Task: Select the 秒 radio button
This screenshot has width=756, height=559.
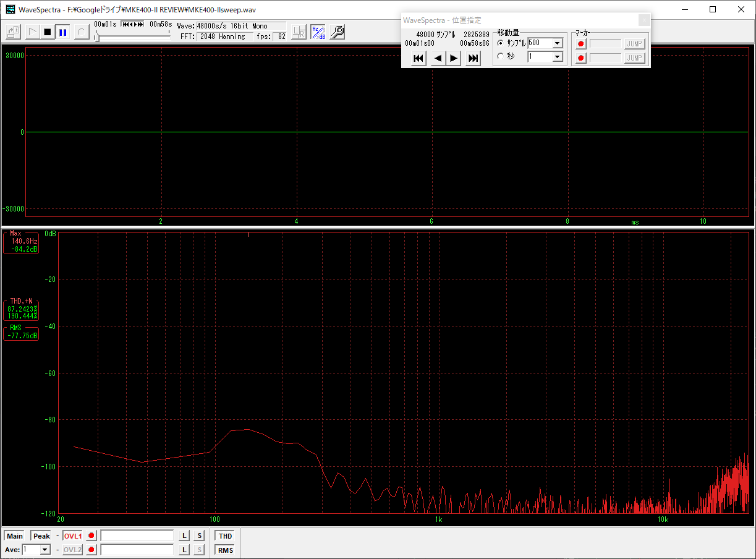Action: [x=501, y=57]
